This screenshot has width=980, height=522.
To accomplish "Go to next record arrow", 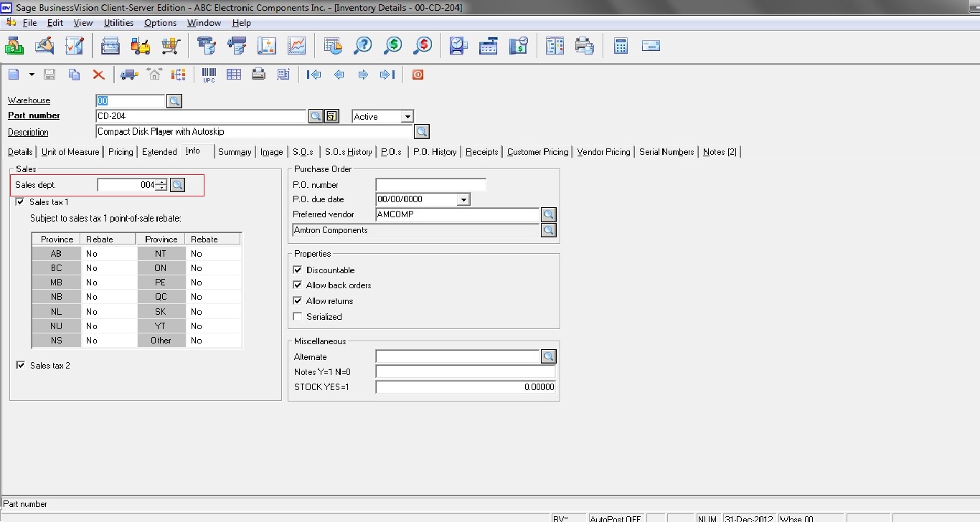I will pyautogui.click(x=363, y=75).
